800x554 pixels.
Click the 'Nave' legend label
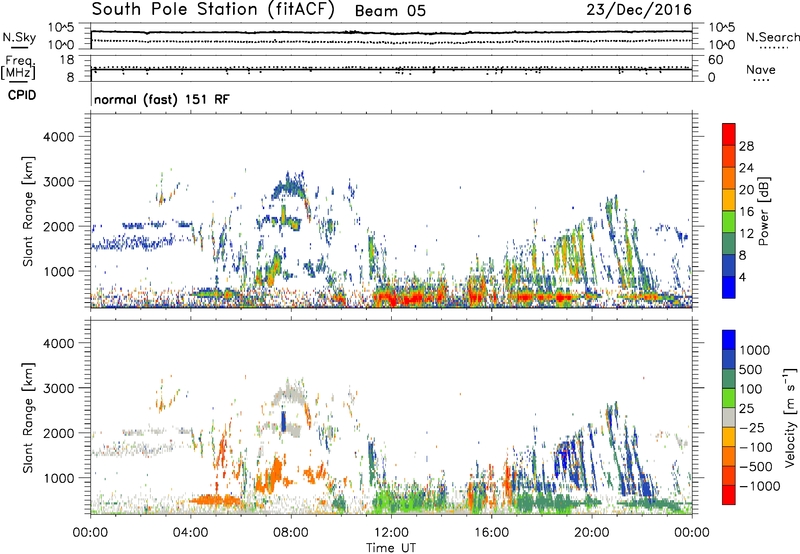click(x=761, y=69)
